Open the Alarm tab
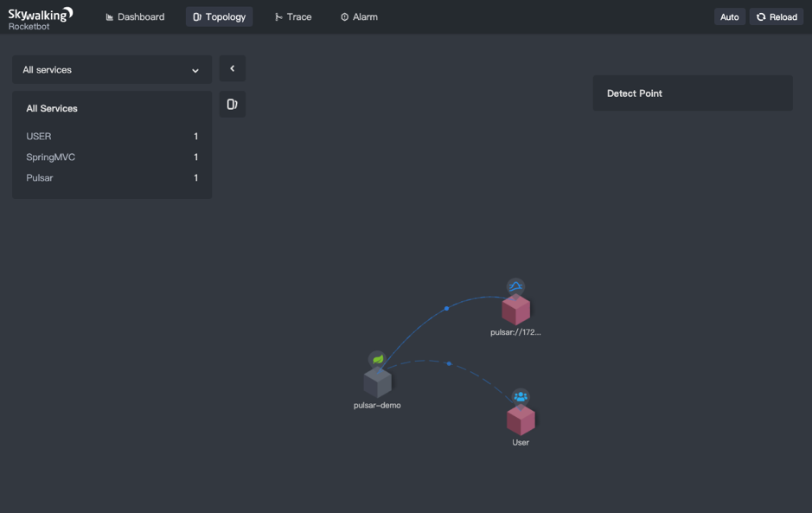Viewport: 812px width, 513px height. [x=359, y=16]
